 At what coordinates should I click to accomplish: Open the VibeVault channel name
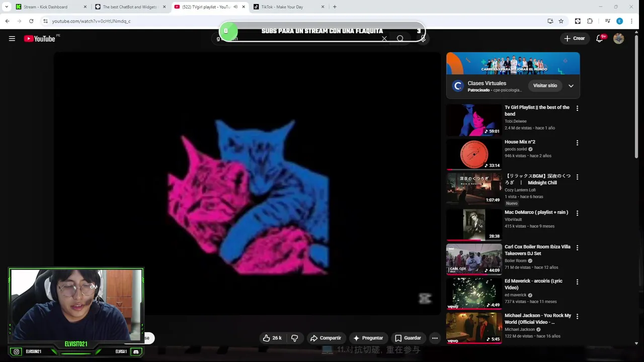514,220
